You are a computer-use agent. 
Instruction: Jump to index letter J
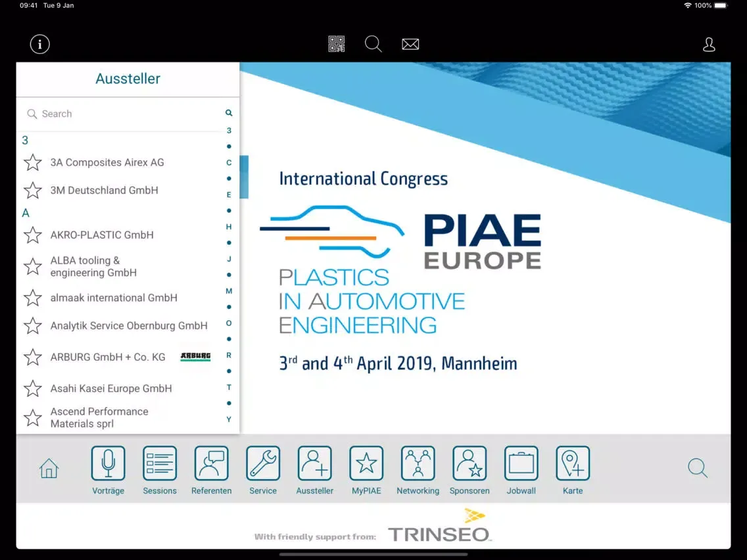(229, 259)
